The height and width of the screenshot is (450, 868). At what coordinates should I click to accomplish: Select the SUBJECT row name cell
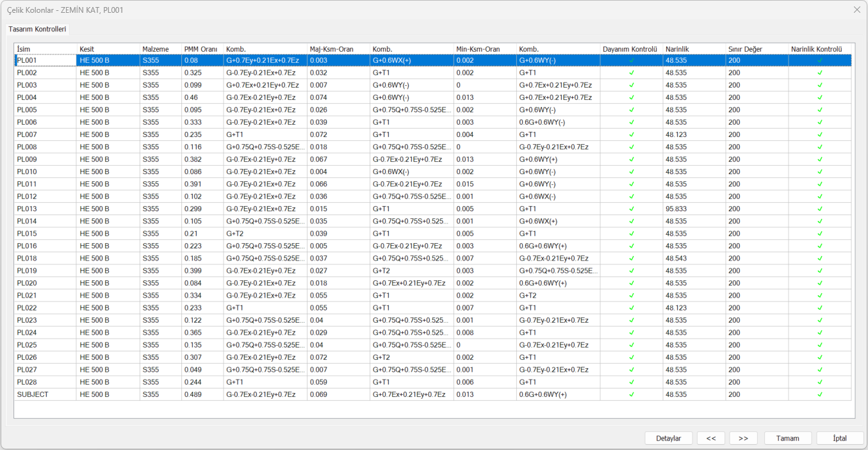point(45,394)
